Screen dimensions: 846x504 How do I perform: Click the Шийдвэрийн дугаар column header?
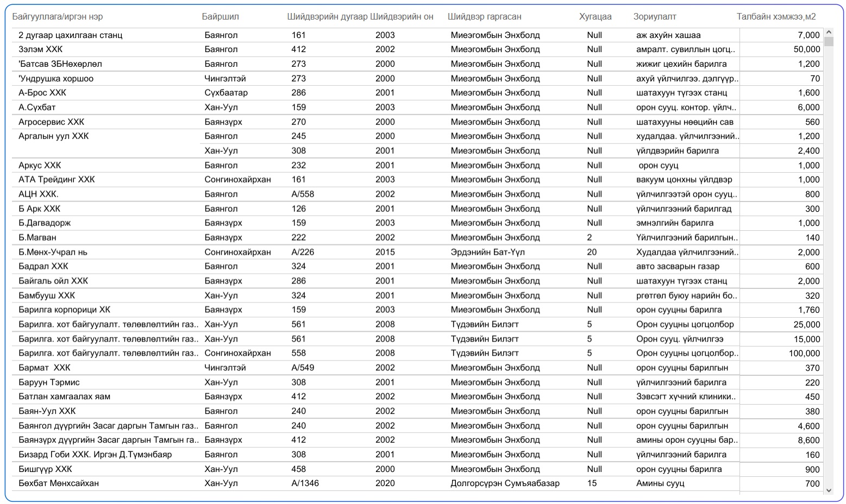point(327,17)
